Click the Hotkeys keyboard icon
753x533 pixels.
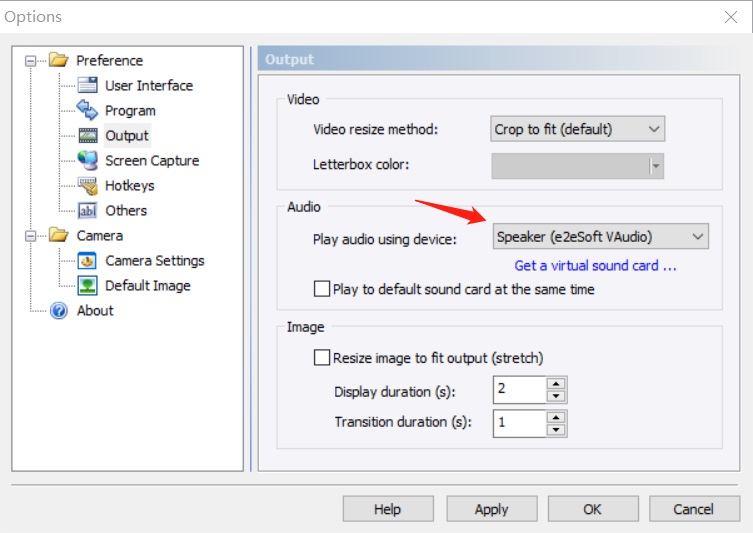[88, 186]
